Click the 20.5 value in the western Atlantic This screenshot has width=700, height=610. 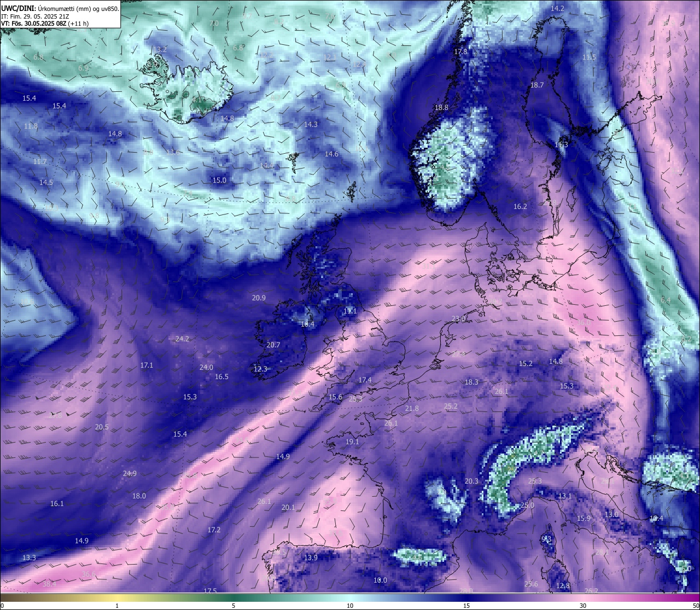[102, 427]
